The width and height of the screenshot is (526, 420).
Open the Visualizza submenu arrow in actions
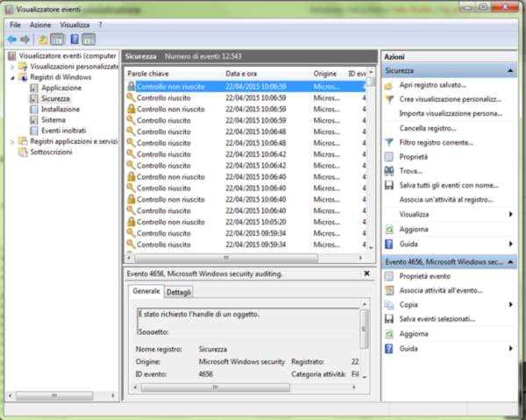tap(510, 214)
